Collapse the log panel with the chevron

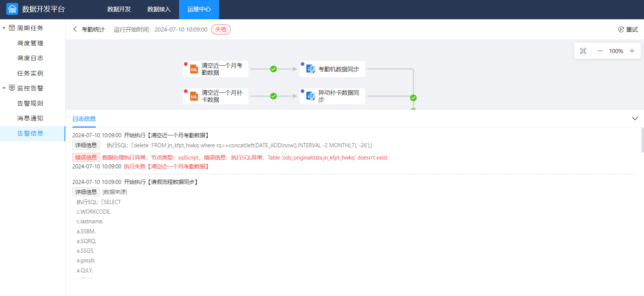[634, 119]
